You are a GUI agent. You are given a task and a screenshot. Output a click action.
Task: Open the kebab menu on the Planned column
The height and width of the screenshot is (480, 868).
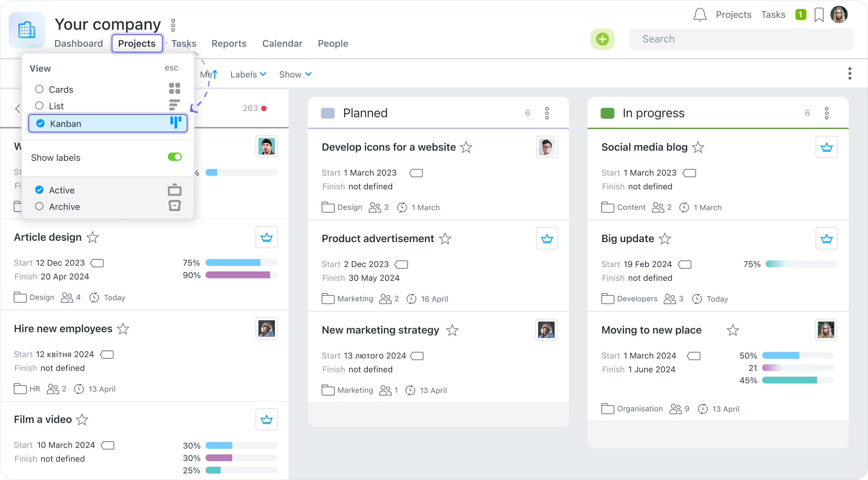[547, 113]
